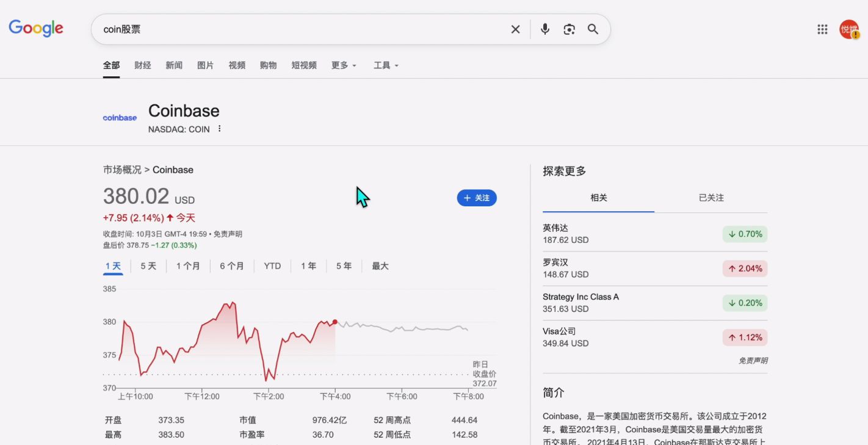Clear the search query with the X icon

coord(515,29)
